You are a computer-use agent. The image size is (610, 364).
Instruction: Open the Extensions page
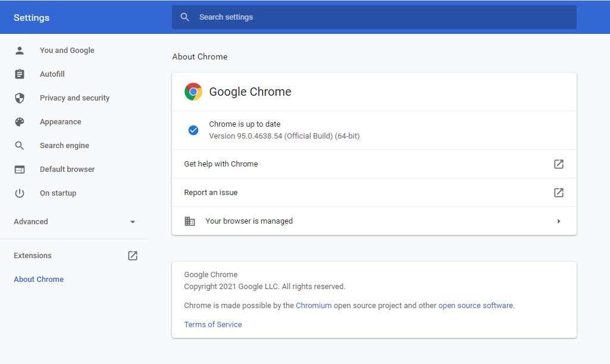(x=33, y=256)
